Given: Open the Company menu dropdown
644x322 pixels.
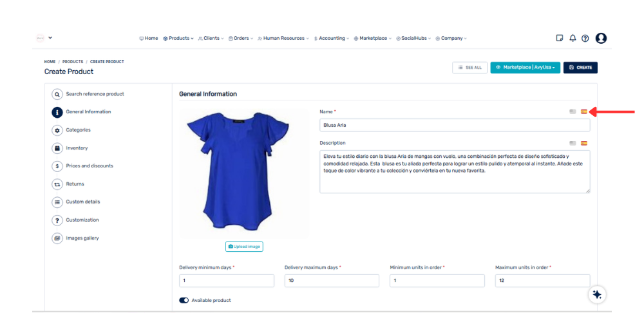Looking at the screenshot, I should 451,38.
